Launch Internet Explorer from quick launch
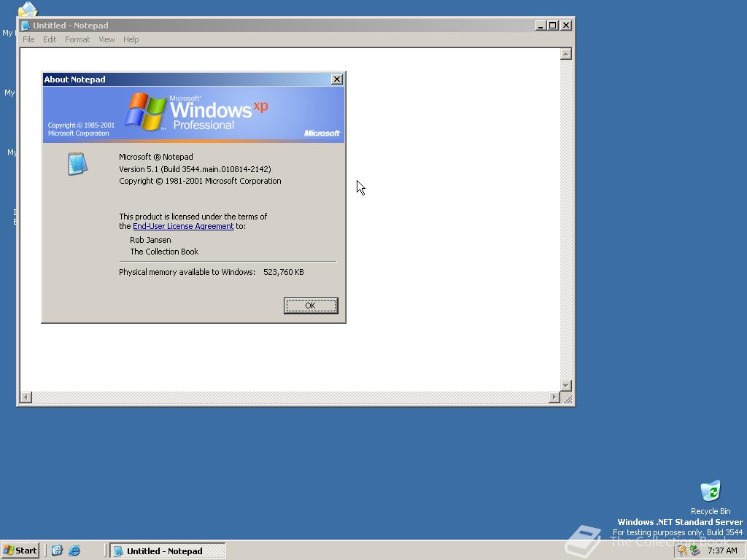The width and height of the screenshot is (747, 560). (x=74, y=551)
